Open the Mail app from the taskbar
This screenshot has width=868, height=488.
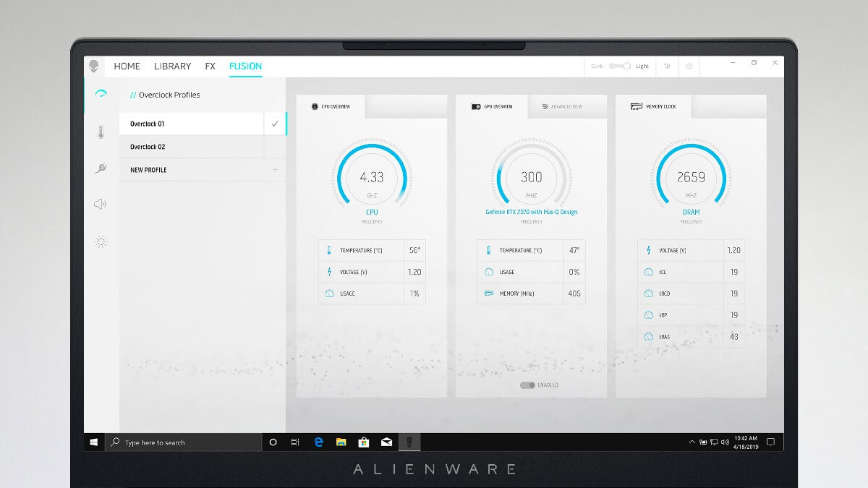point(386,442)
